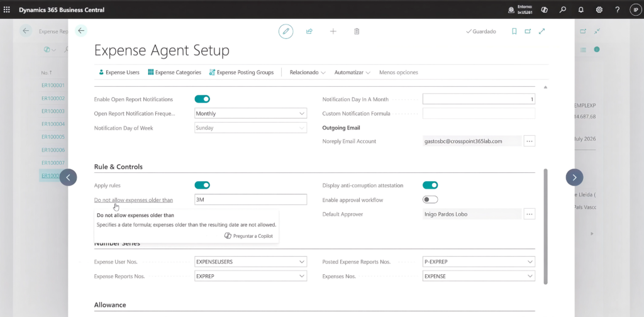Toggle Enable Open Report Notifications switch

click(x=202, y=99)
